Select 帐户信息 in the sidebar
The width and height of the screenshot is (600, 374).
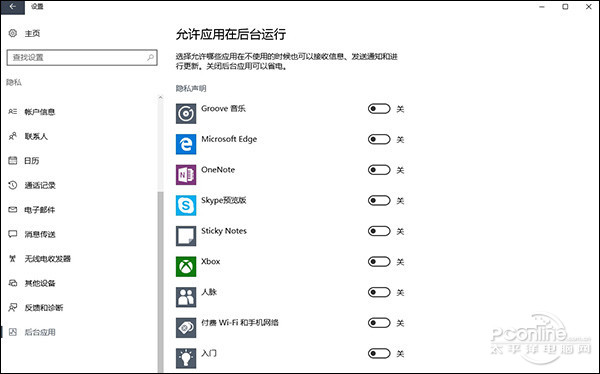point(40,112)
